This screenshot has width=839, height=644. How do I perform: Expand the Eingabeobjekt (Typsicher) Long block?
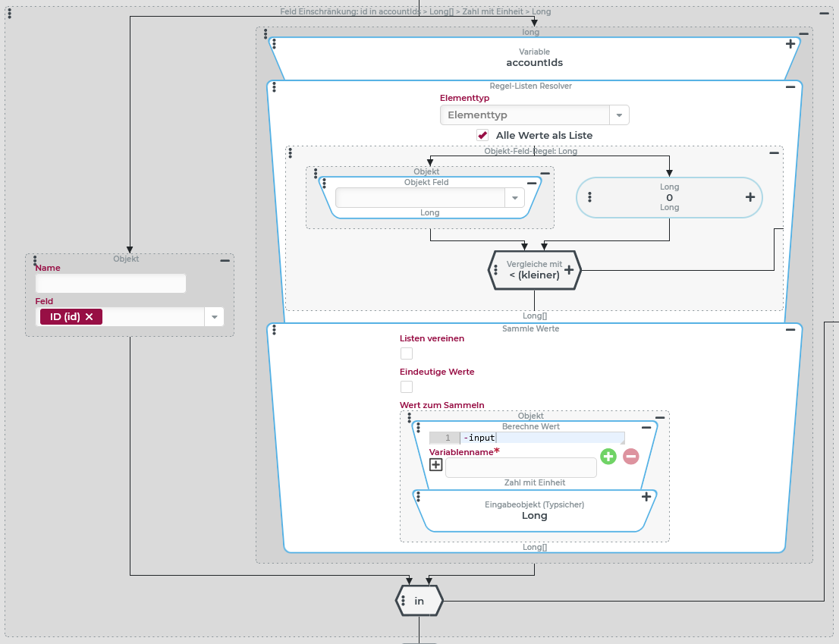click(646, 497)
